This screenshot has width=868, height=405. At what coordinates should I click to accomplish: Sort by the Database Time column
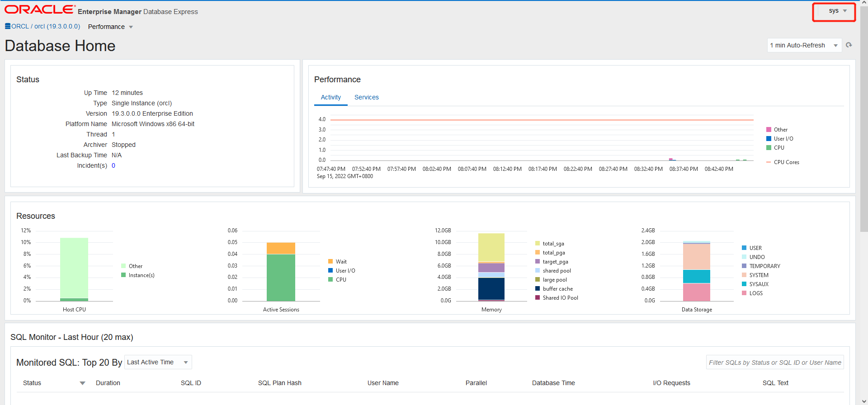click(553, 383)
